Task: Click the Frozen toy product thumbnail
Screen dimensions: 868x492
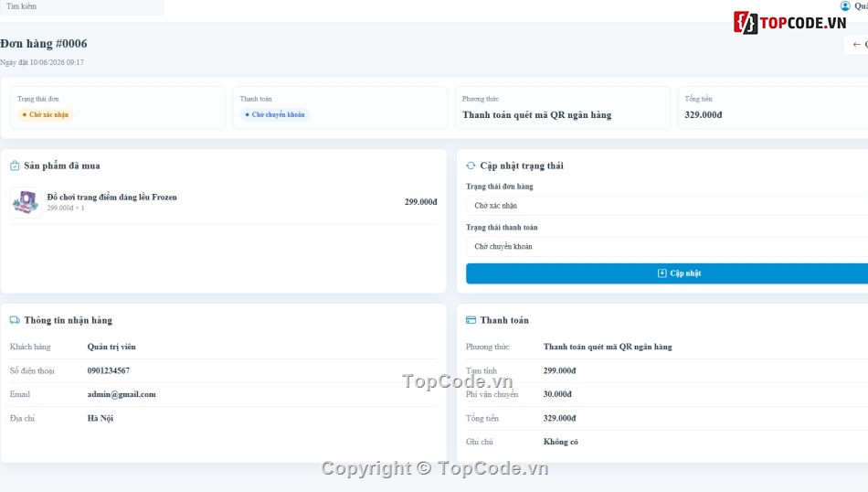Action: point(26,202)
